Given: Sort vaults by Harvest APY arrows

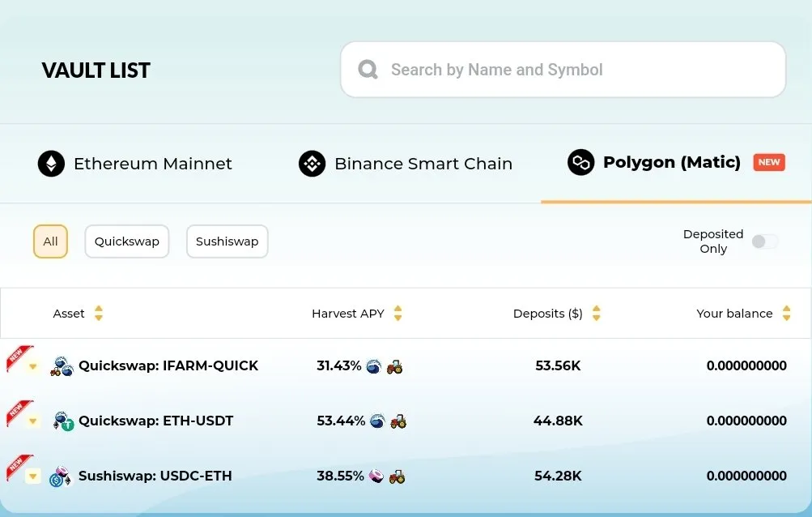Looking at the screenshot, I should point(397,314).
